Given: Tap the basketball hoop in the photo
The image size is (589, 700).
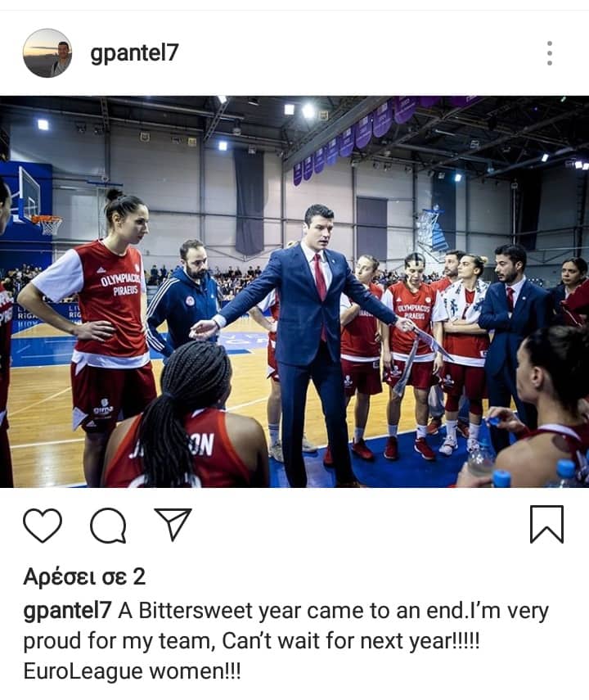Looking at the screenshot, I should (47, 224).
